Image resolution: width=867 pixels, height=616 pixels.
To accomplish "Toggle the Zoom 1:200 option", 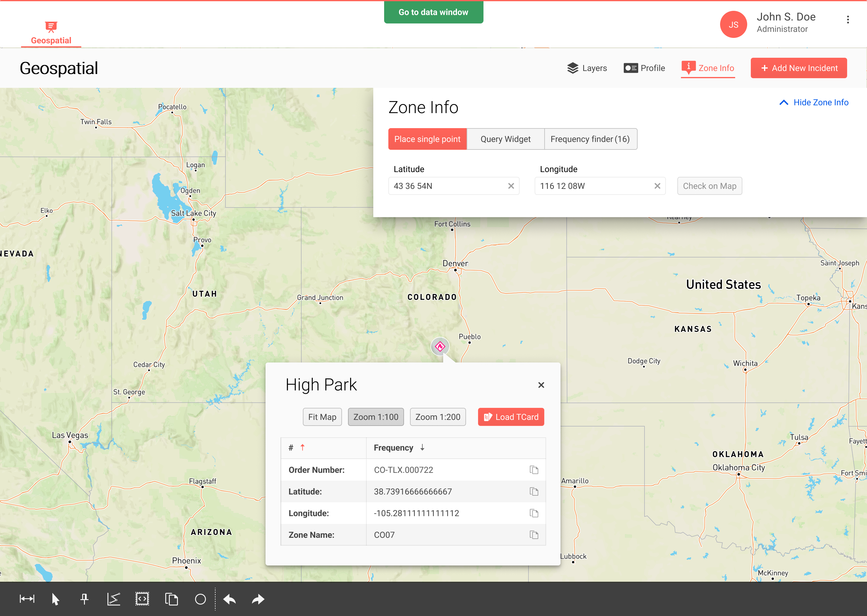I will click(438, 417).
